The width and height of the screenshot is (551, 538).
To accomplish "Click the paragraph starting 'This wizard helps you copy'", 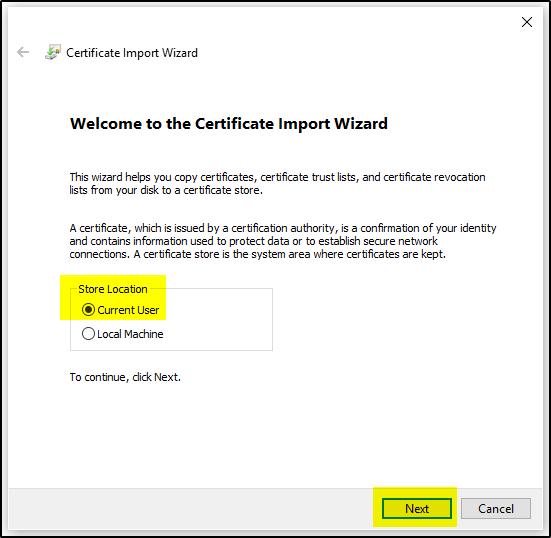I will coord(277,183).
